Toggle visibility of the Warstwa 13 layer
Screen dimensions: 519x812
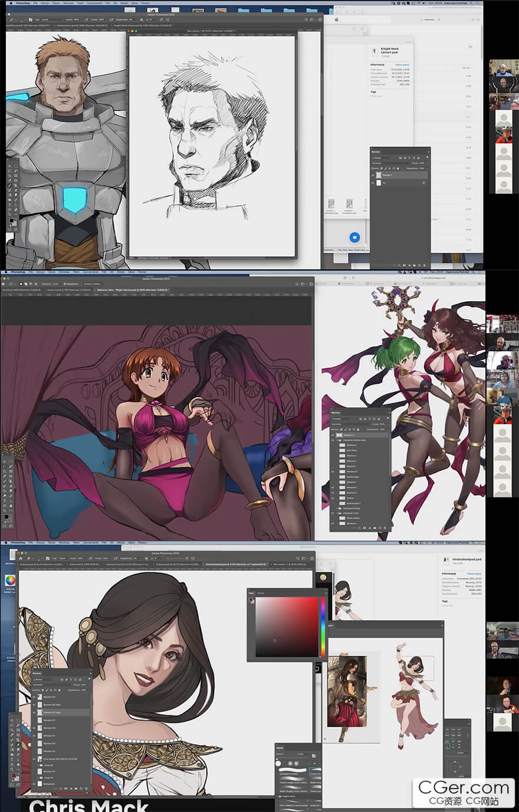point(333,435)
